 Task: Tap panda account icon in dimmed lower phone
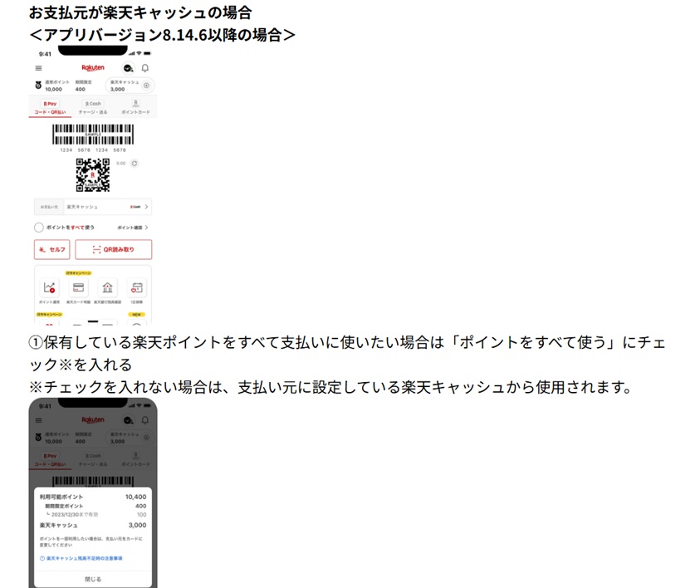[x=128, y=420]
